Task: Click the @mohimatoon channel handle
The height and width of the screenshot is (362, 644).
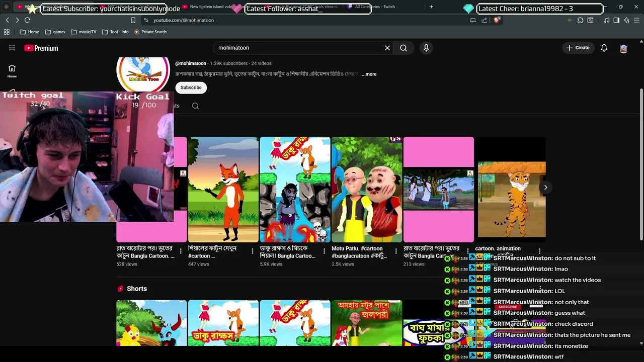Action: click(x=191, y=63)
